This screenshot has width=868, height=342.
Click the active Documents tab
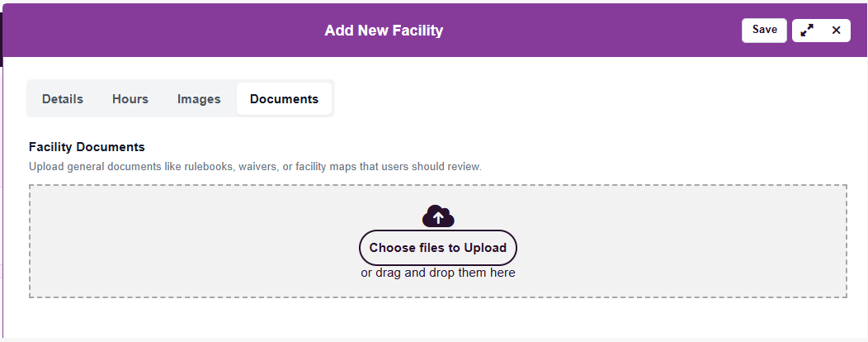[x=284, y=99]
